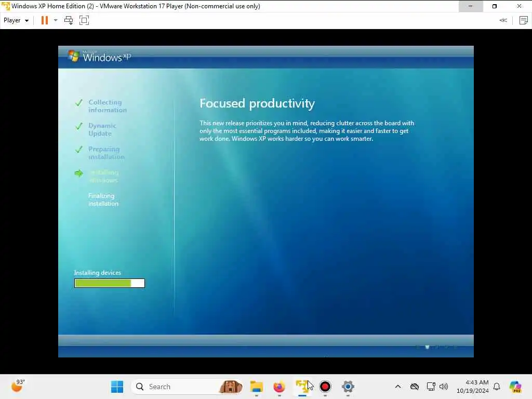
Task: Click the Dynamic Update check mark
Action: tap(79, 126)
